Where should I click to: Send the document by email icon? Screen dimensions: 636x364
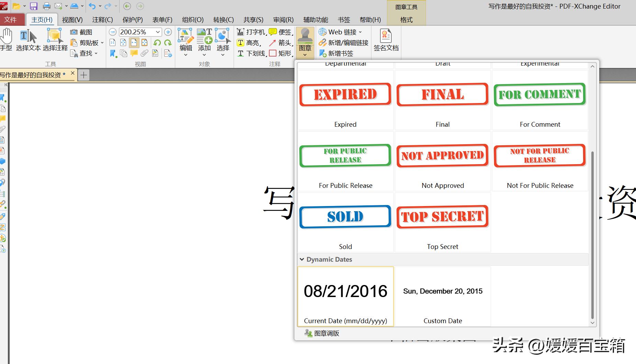click(x=58, y=6)
